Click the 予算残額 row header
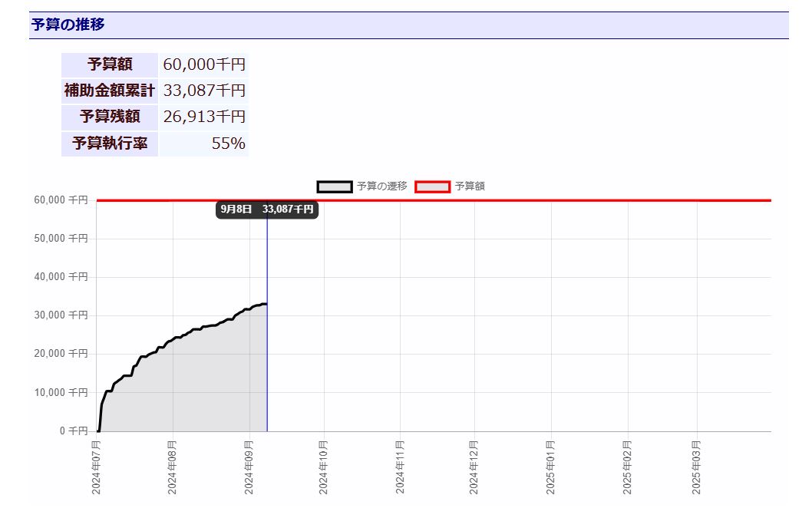The height and width of the screenshot is (518, 812). 110,117
